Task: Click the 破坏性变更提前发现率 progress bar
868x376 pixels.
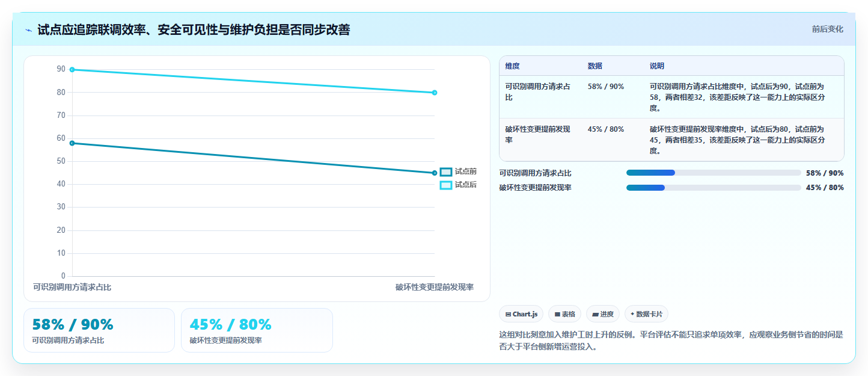Action: pos(714,187)
